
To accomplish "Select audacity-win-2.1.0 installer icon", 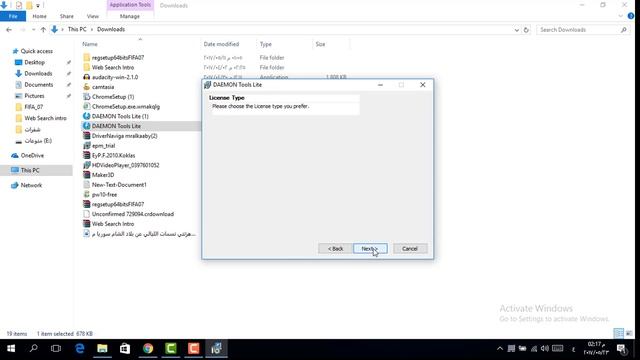I will (87, 77).
